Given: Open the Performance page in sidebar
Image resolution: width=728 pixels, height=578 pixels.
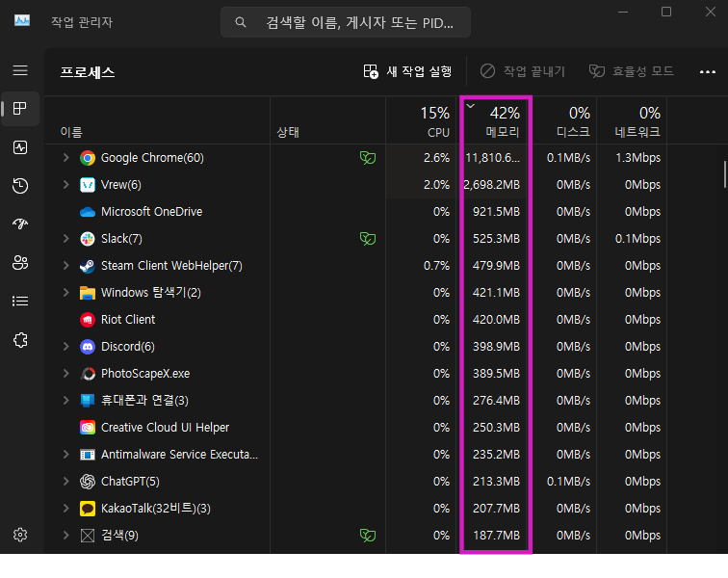Looking at the screenshot, I should tap(20, 147).
